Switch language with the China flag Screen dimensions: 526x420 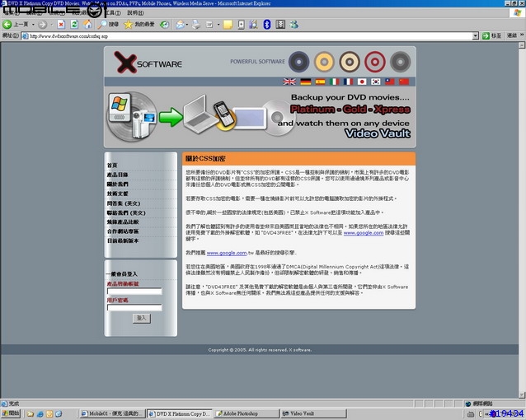404,82
